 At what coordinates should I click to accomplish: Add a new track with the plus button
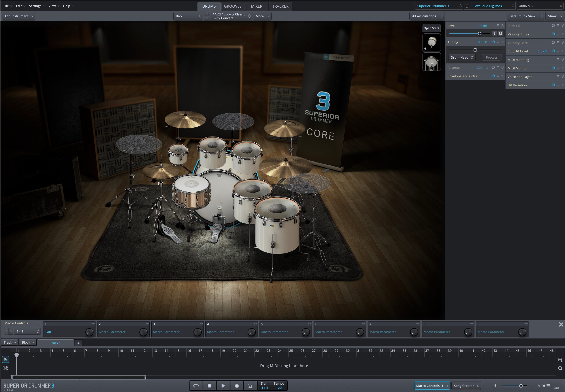pos(78,343)
